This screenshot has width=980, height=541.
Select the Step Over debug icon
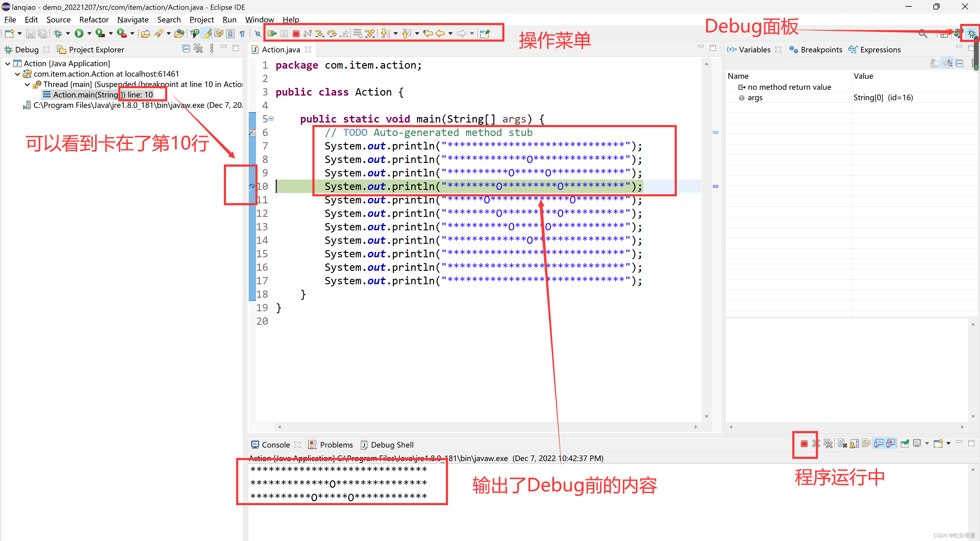coord(332,33)
